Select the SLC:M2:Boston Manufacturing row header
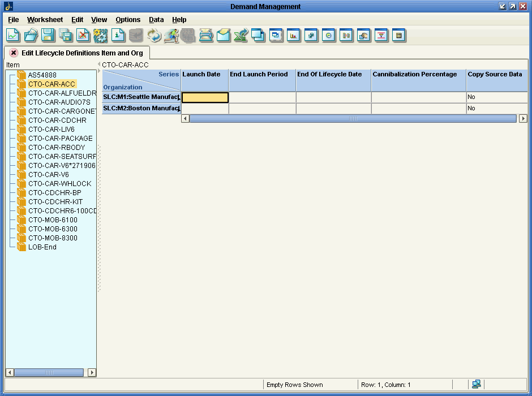The width and height of the screenshot is (532, 396). coord(141,109)
